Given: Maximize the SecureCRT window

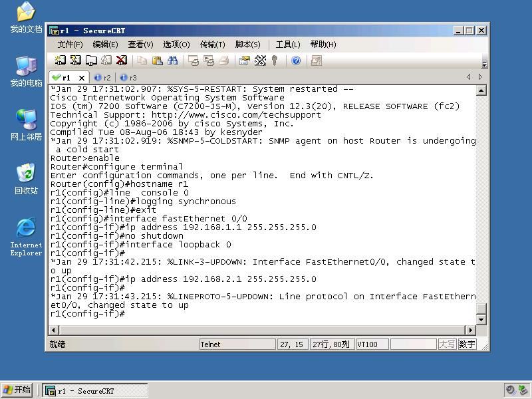Looking at the screenshot, I should (x=469, y=31).
